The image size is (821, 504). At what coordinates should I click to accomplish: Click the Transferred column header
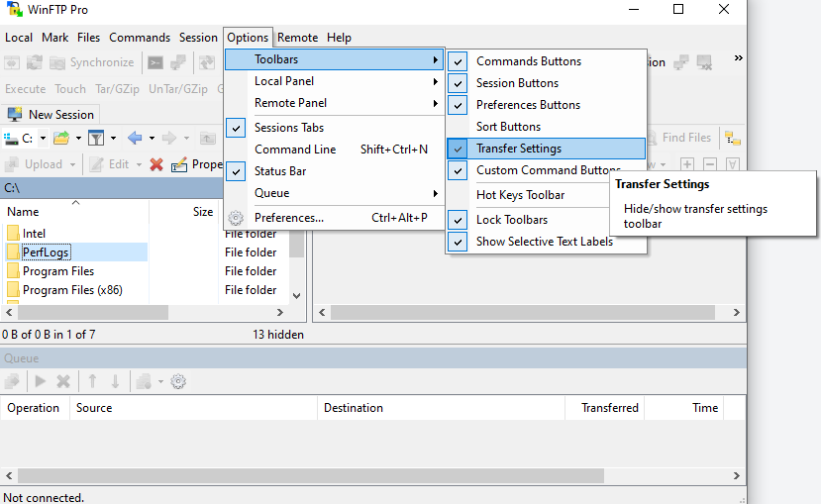click(x=605, y=408)
